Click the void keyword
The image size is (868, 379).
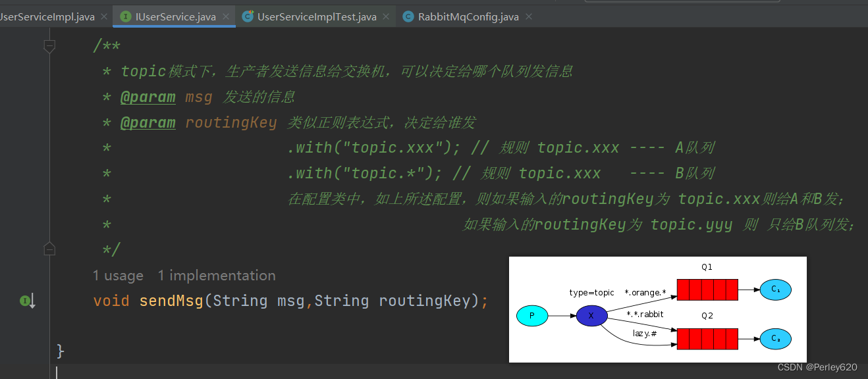(x=111, y=301)
